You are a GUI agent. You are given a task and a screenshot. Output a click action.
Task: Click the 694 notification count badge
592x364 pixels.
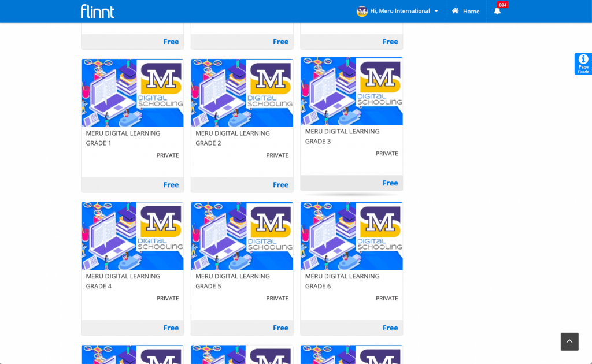[502, 5]
